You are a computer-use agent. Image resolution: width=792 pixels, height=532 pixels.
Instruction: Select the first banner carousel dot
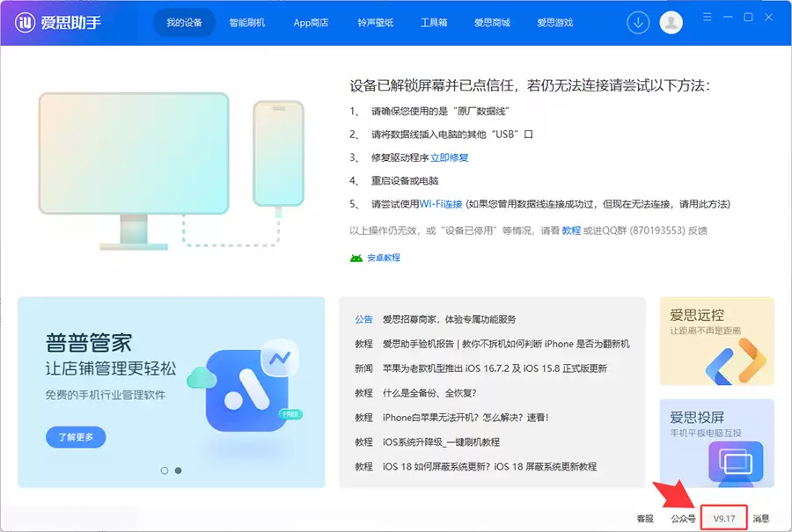(x=165, y=470)
